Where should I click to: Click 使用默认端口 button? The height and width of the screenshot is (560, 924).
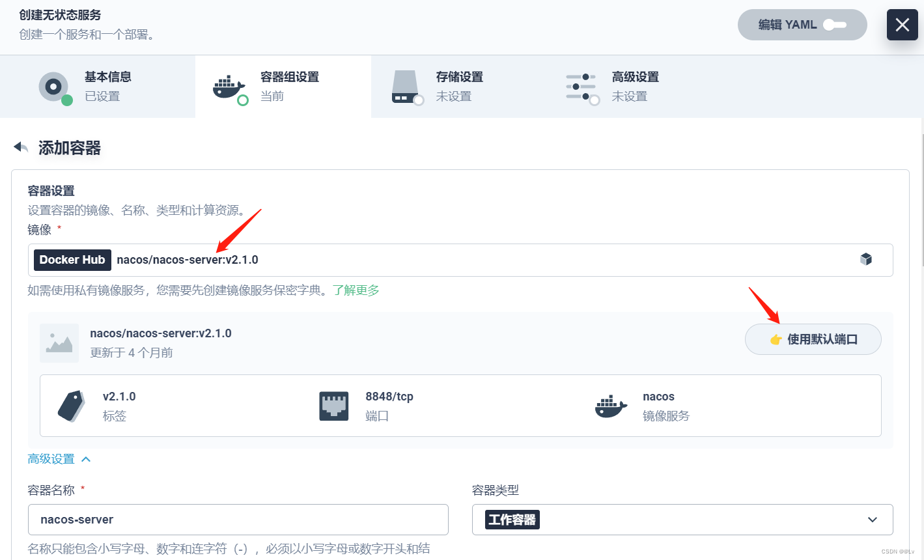pyautogui.click(x=813, y=339)
